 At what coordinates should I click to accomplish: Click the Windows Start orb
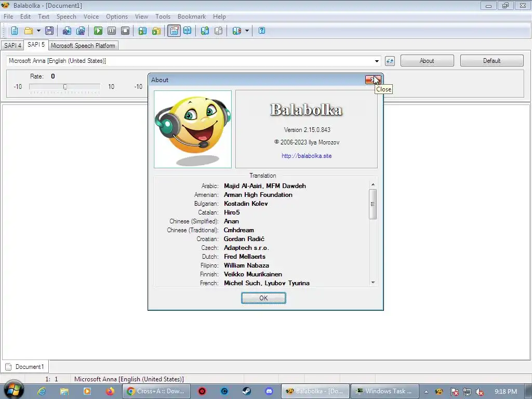pyautogui.click(x=14, y=390)
